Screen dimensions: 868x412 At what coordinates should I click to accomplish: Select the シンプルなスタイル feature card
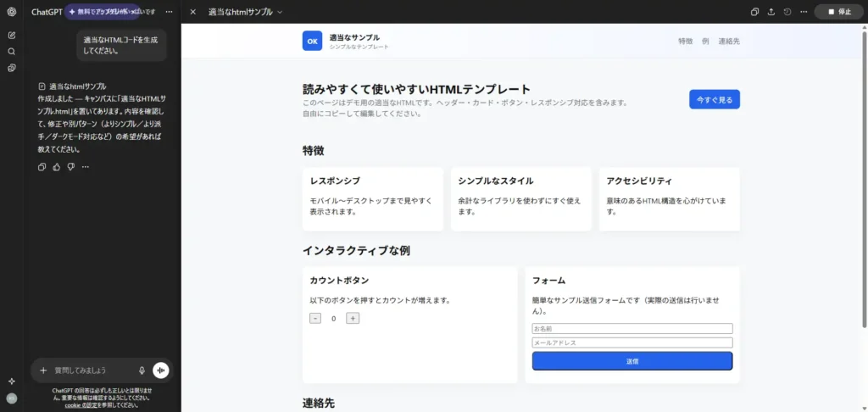[x=521, y=199]
